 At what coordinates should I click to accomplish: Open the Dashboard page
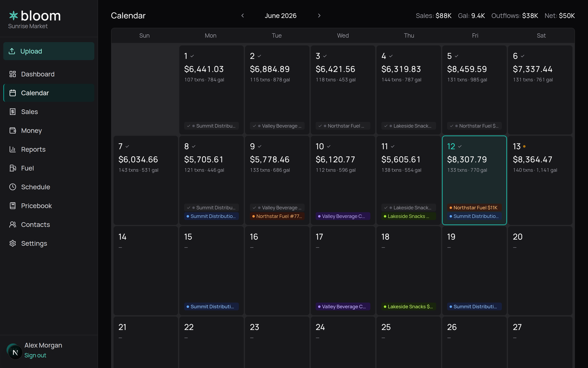click(x=49, y=74)
